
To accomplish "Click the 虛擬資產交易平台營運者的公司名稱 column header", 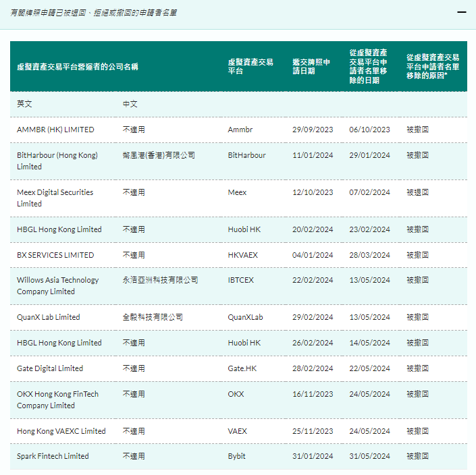I will [x=78, y=67].
